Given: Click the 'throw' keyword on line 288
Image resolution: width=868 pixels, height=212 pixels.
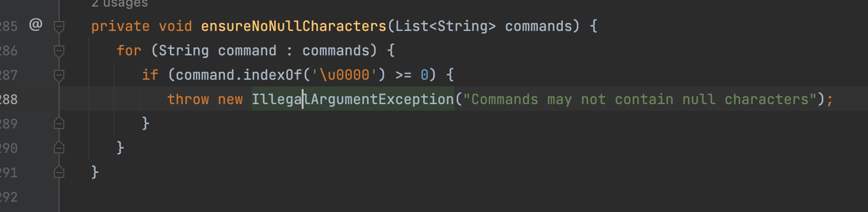Looking at the screenshot, I should click(x=188, y=99).
